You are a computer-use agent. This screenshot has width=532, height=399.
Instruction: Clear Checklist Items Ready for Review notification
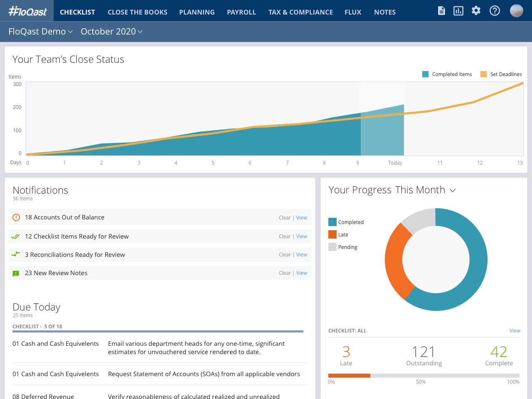point(285,236)
